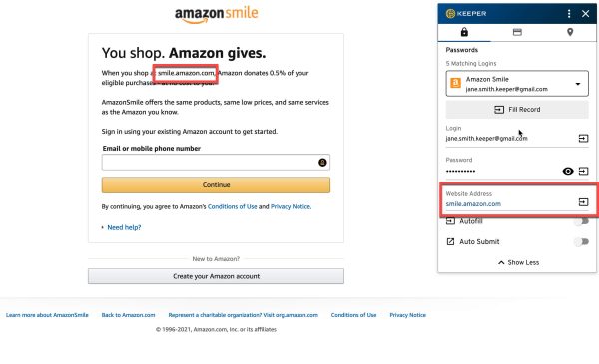Expand the Need help? section

click(x=122, y=227)
